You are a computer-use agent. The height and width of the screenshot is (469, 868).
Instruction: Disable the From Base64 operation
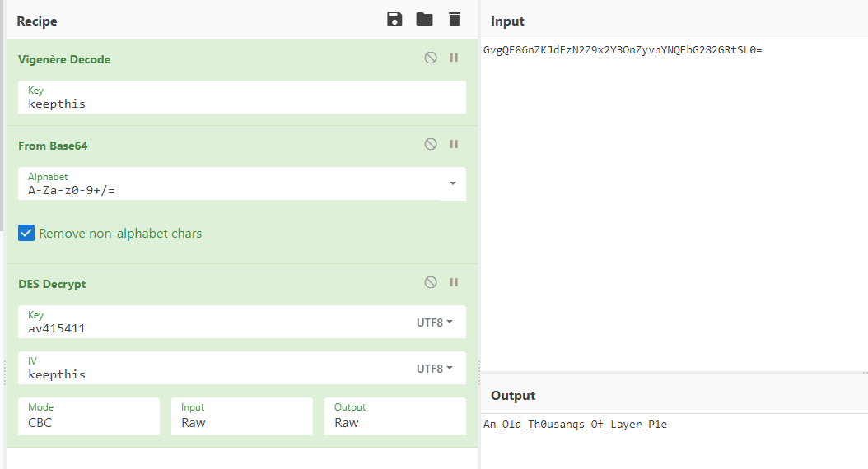431,145
